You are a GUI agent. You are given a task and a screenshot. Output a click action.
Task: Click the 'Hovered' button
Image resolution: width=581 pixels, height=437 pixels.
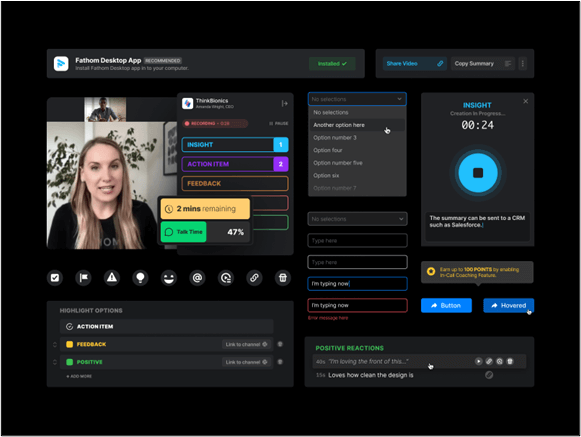click(508, 305)
